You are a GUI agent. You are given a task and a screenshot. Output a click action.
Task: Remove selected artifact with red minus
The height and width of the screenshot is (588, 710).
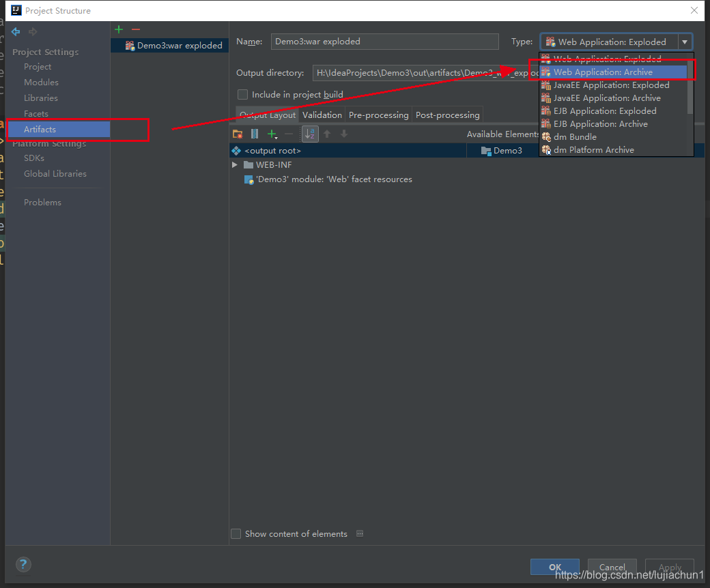(136, 29)
